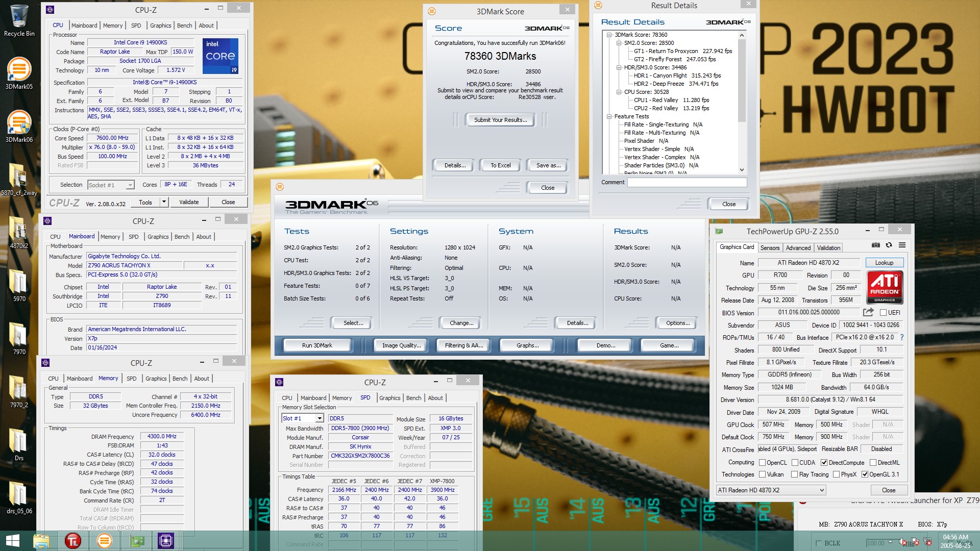Open the Socket #1 selection dropdown in CPU-Z

pos(111,185)
